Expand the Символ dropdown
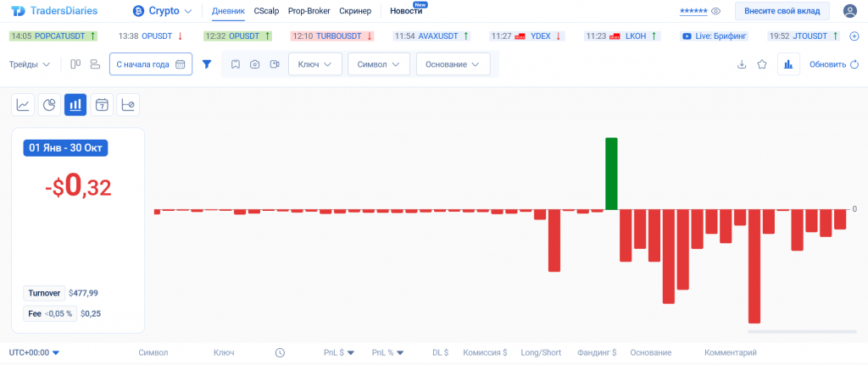 379,64
